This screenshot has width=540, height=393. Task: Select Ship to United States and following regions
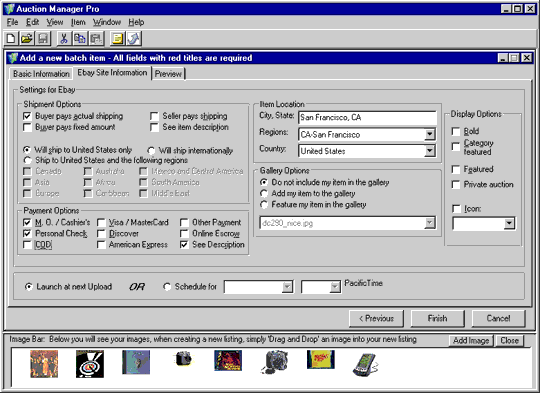coord(27,160)
